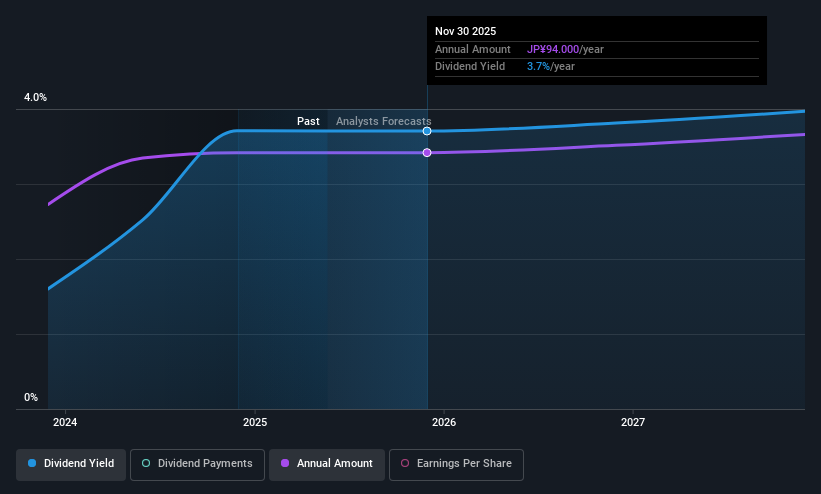The height and width of the screenshot is (494, 821).
Task: Click the 2025 x-axis label
Action: click(x=255, y=422)
